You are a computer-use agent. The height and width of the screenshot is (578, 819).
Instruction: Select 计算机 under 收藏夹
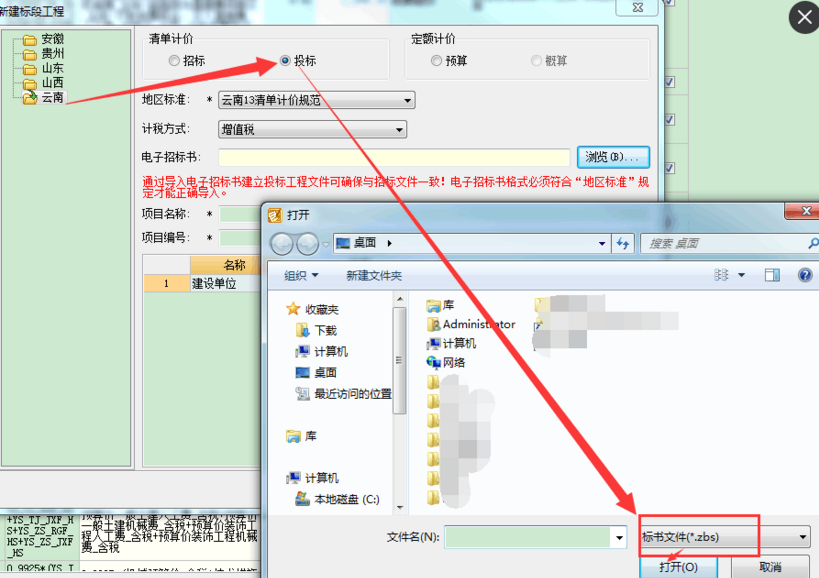[x=321, y=351]
